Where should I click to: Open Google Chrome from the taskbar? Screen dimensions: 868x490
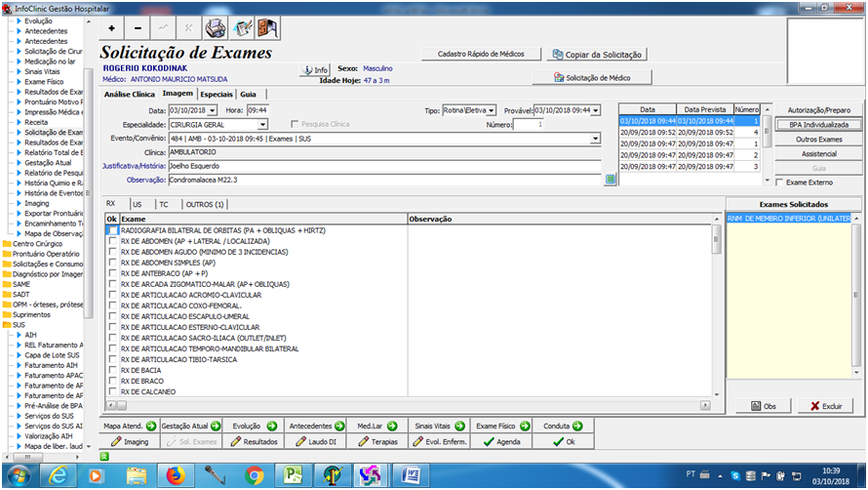click(255, 475)
